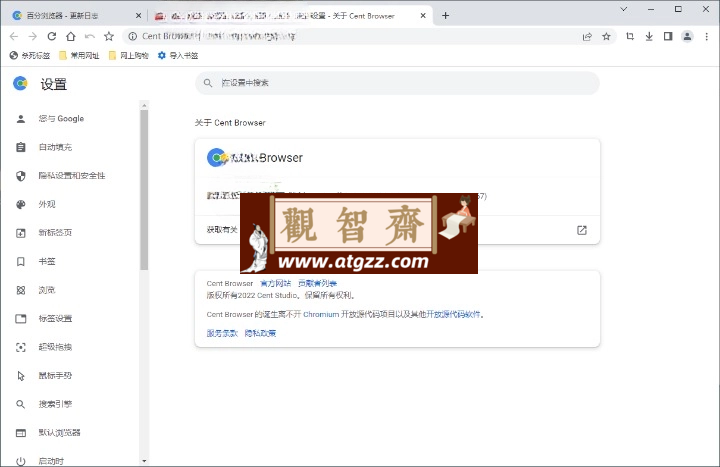Click the share icon in address bar
This screenshot has height=467, width=720.
tap(587, 37)
